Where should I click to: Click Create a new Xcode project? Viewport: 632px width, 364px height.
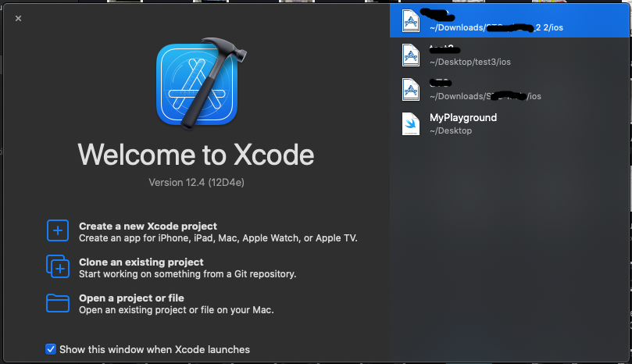pos(148,227)
